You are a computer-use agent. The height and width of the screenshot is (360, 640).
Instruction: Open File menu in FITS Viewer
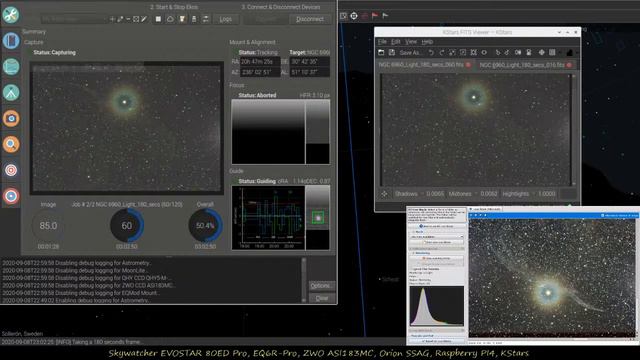click(382, 42)
